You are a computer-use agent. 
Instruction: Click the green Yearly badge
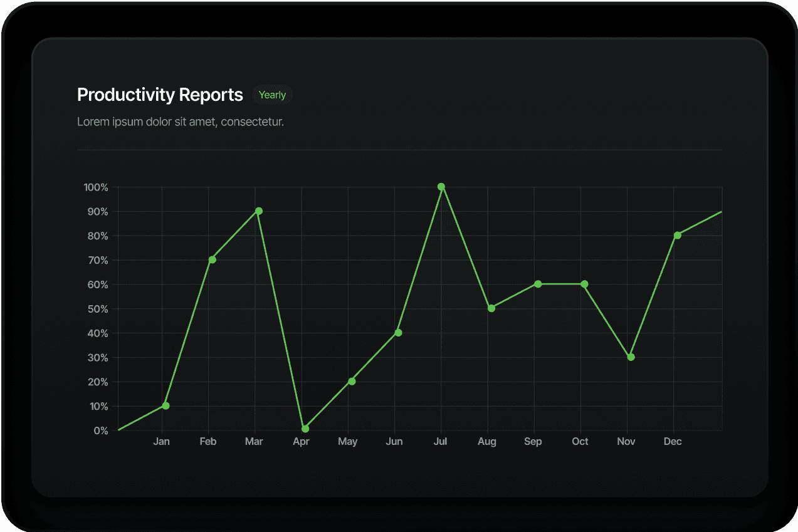[272, 95]
